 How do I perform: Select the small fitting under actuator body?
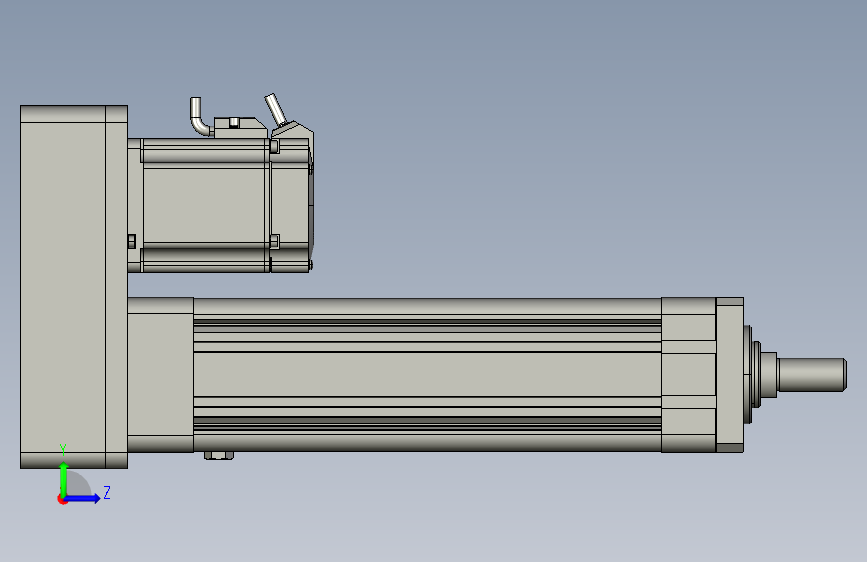(219, 456)
